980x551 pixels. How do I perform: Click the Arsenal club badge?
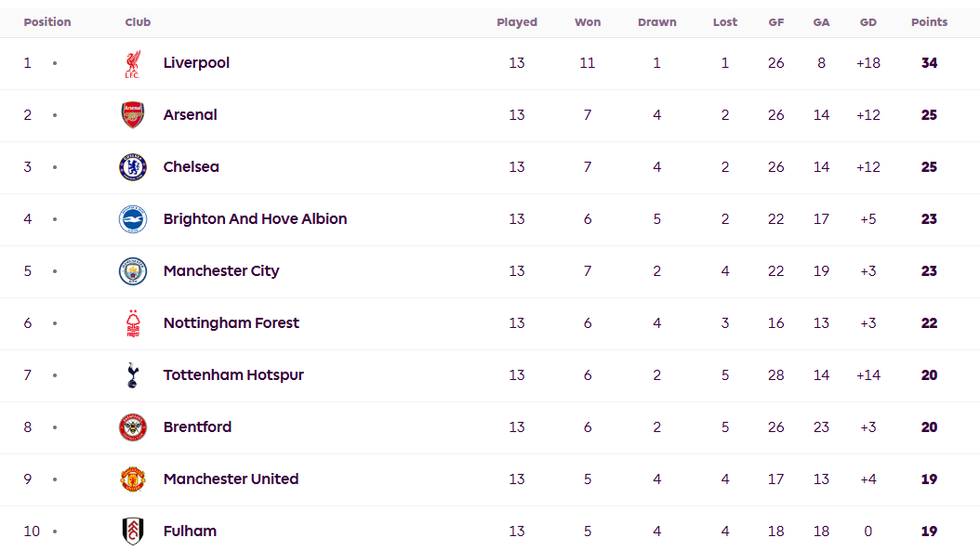click(x=133, y=115)
